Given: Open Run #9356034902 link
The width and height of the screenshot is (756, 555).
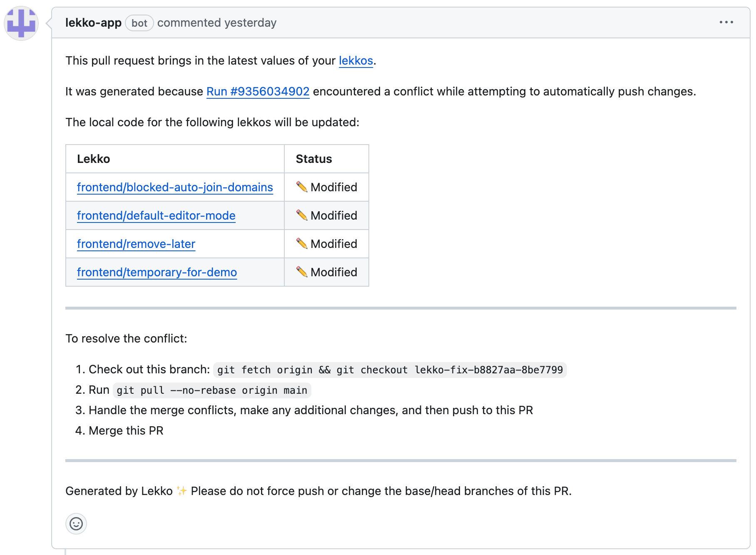Looking at the screenshot, I should (258, 92).
